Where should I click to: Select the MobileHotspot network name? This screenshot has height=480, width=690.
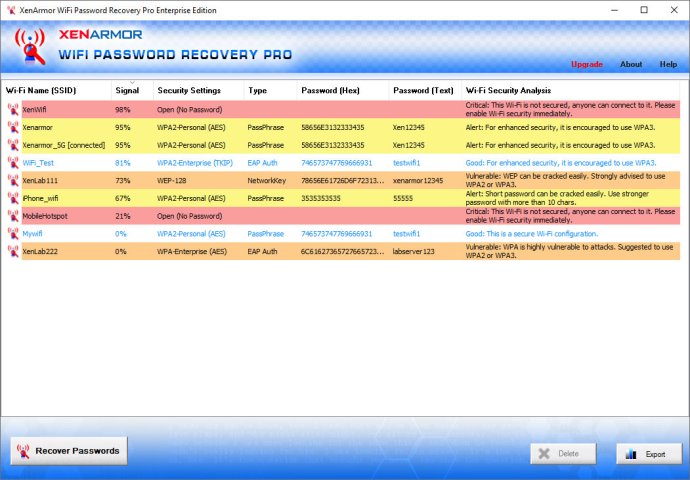[45, 216]
